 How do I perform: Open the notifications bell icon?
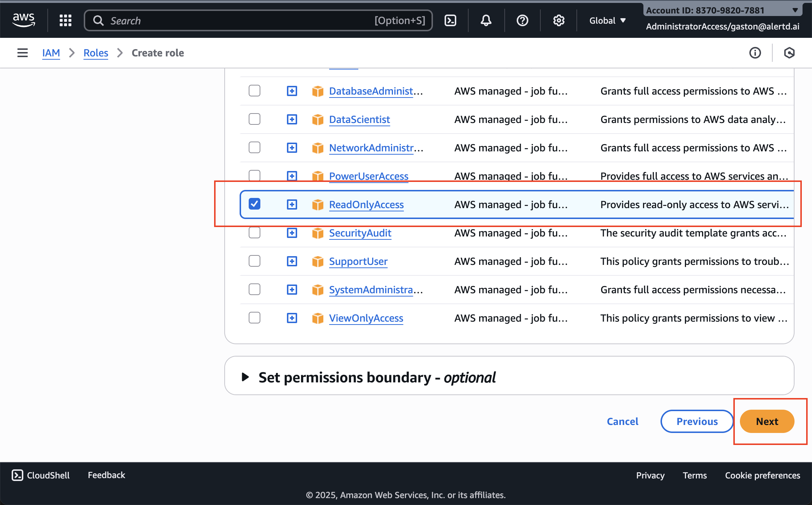486,20
